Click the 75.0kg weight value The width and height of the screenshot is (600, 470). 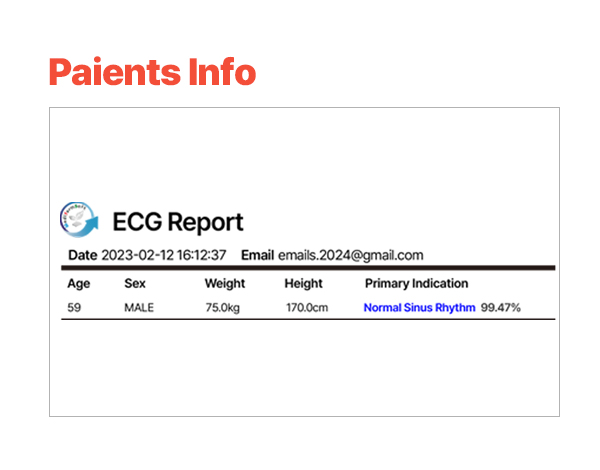point(223,307)
